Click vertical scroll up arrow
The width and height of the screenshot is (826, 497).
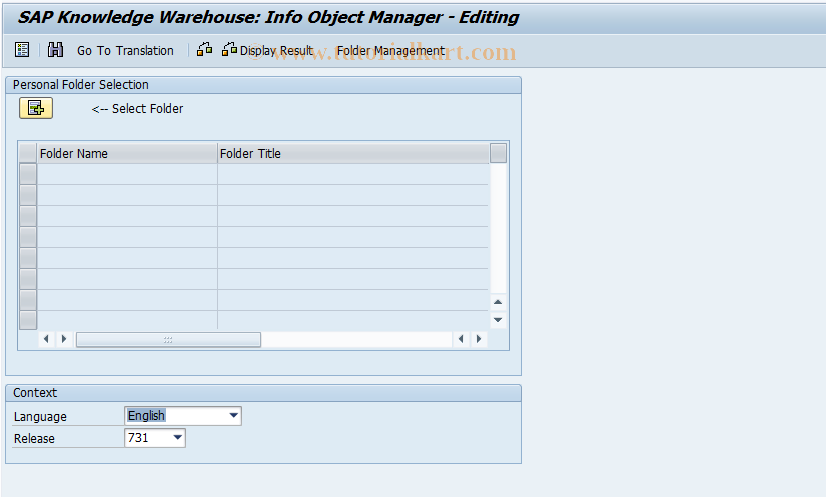click(x=498, y=302)
